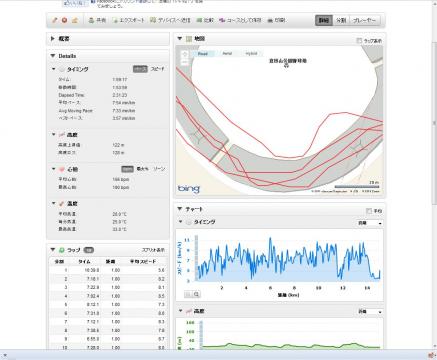Click the elevation icon in 高度 chart header
The image size is (437, 360).
click(x=189, y=311)
